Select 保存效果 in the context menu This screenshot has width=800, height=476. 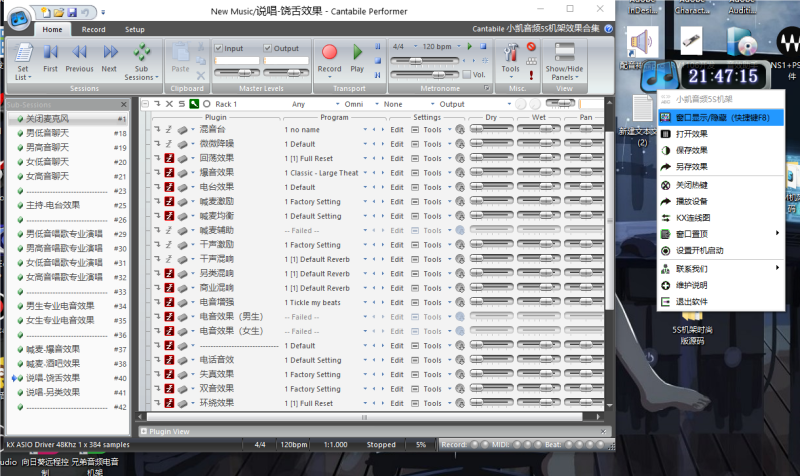tap(720, 151)
